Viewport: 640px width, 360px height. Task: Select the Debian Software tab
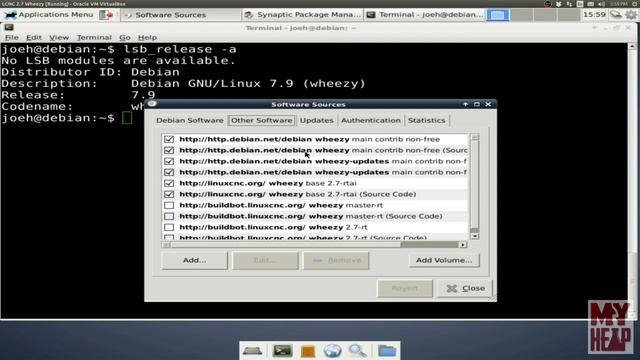click(x=190, y=120)
